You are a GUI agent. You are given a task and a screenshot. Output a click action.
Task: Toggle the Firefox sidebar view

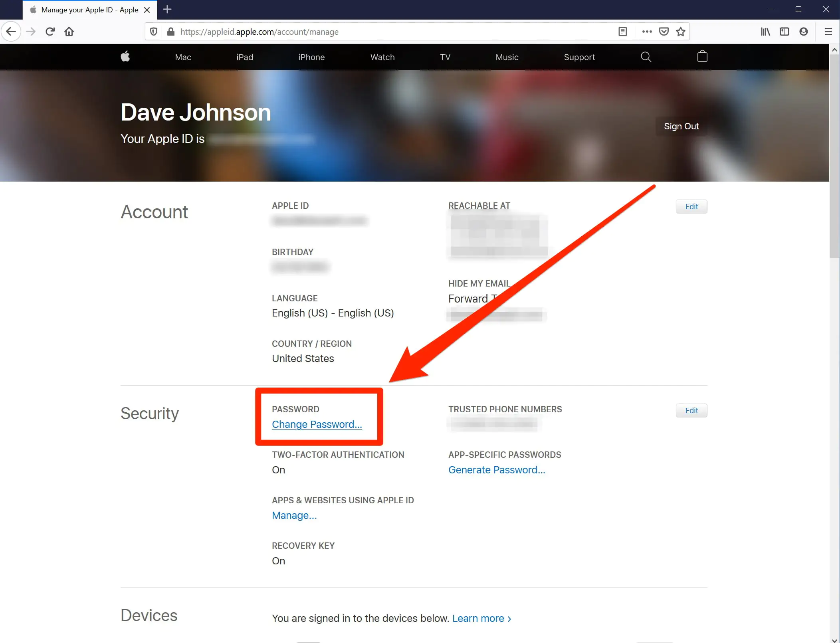point(784,32)
